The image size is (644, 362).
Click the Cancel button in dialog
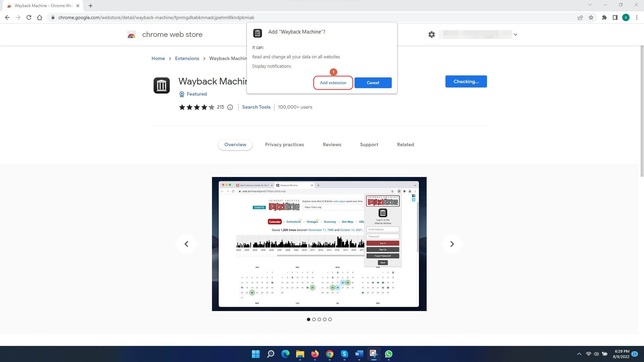373,83
